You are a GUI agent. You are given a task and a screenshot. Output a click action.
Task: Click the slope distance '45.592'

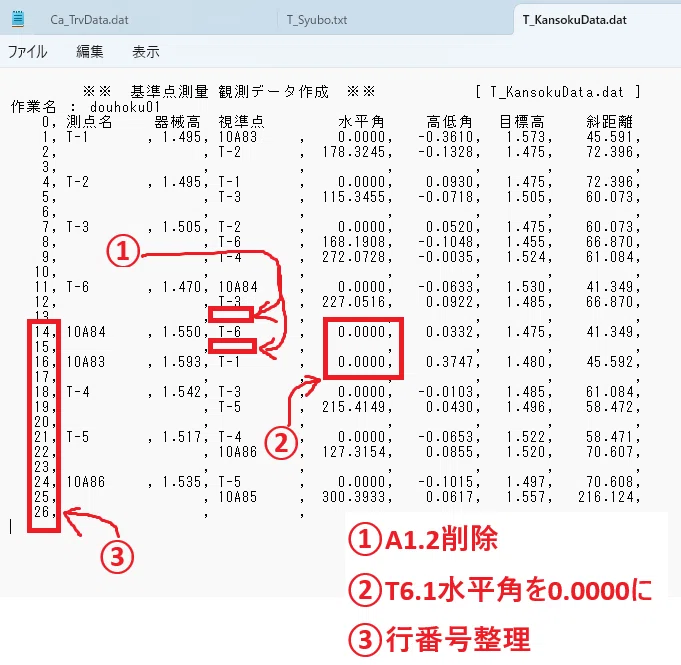[x=610, y=362]
